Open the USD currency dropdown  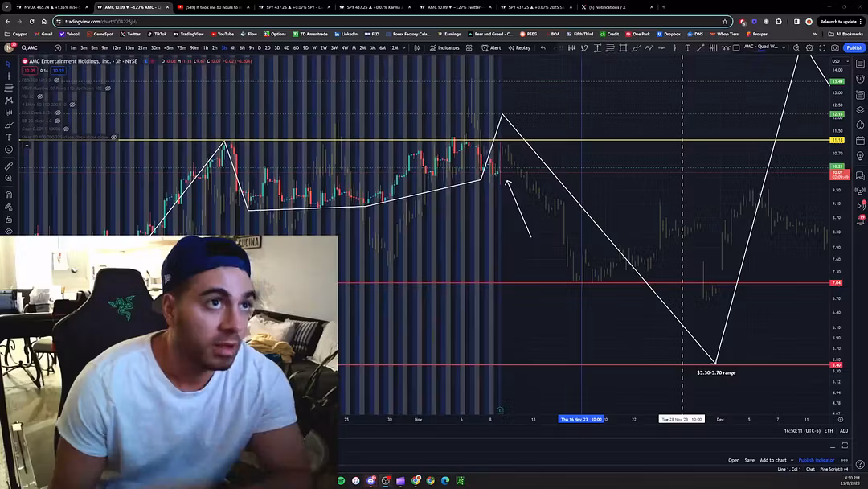836,61
